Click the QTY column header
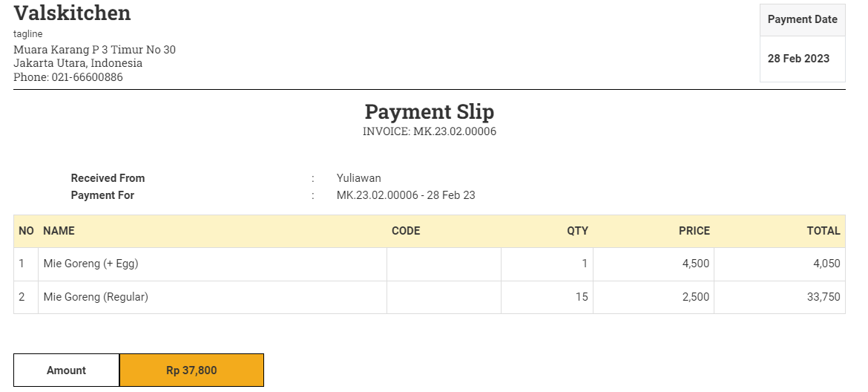This screenshot has height=392, width=868. (x=577, y=231)
